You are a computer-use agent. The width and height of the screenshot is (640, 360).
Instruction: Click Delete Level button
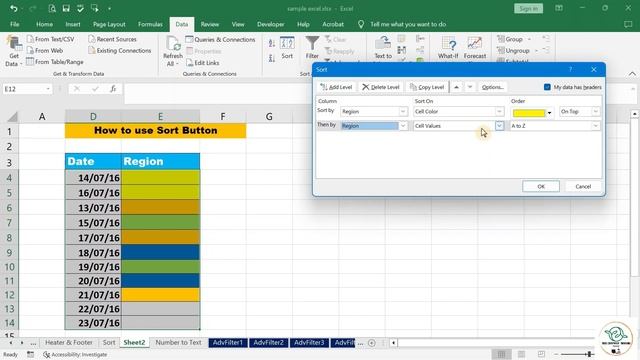pos(381,87)
